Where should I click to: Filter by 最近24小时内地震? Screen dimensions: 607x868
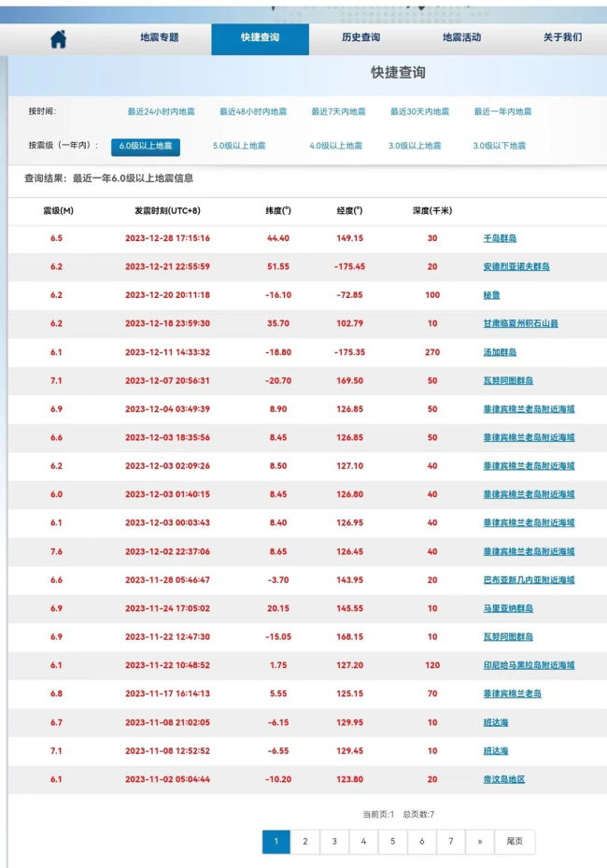[161, 112]
